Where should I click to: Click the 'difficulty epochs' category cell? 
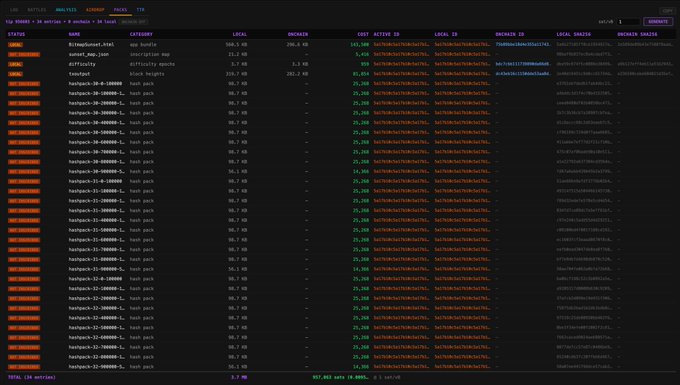152,64
